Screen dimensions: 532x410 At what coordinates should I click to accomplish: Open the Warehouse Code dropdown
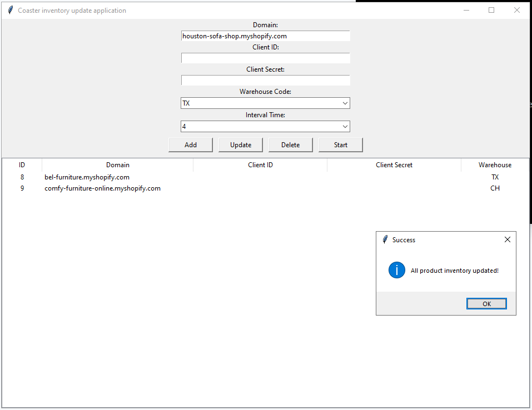265,103
